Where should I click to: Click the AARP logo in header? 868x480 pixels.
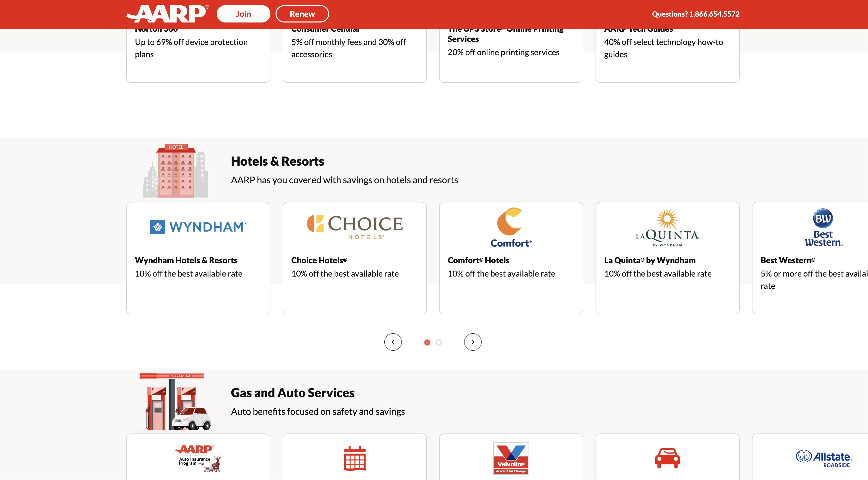tap(167, 14)
